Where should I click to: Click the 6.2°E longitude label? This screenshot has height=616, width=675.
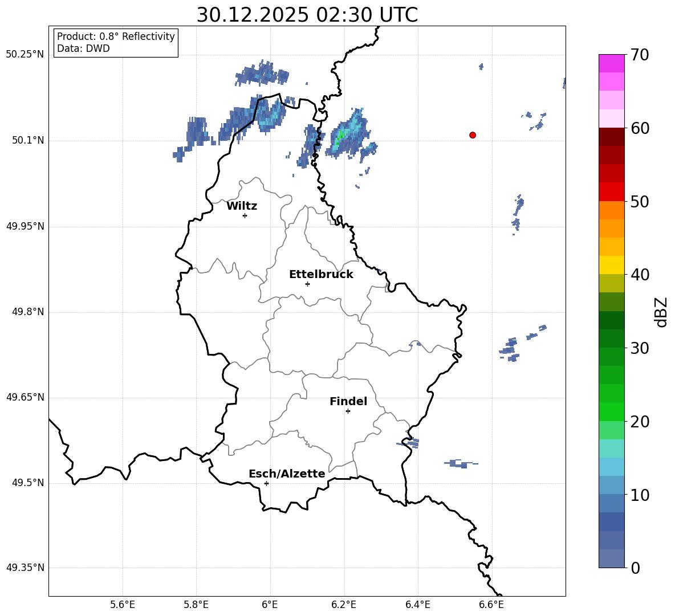pos(344,605)
